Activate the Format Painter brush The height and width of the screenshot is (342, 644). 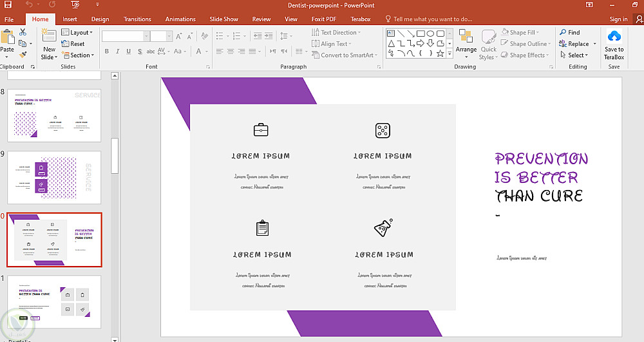[23, 54]
